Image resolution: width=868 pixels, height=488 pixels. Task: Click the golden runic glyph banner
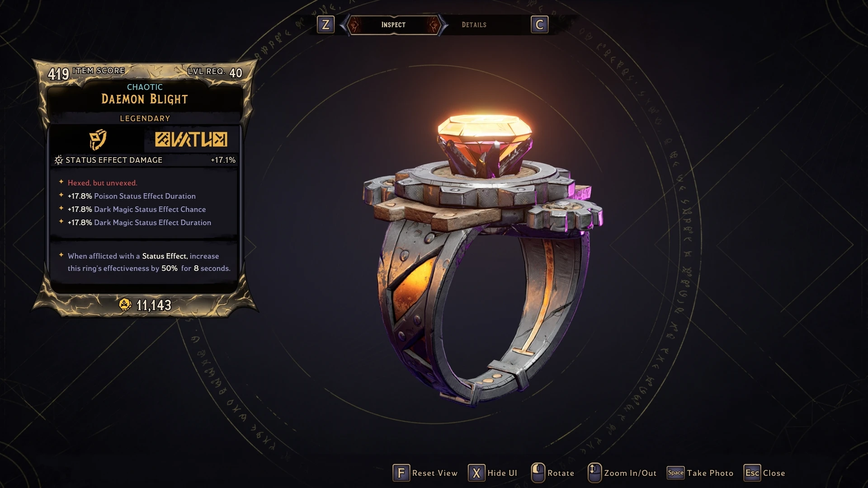point(191,140)
